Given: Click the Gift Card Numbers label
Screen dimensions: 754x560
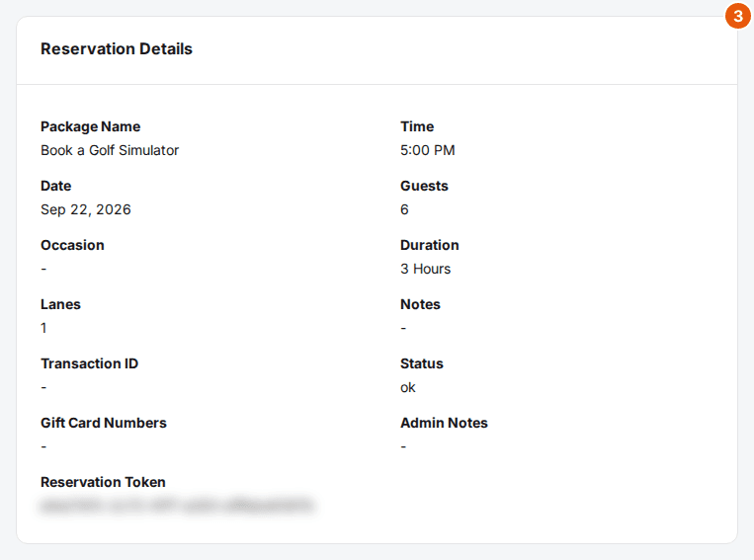Looking at the screenshot, I should tap(104, 423).
